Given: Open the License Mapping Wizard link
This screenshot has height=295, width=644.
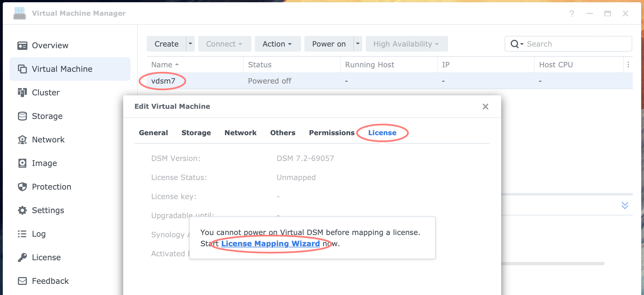Looking at the screenshot, I should [x=270, y=243].
